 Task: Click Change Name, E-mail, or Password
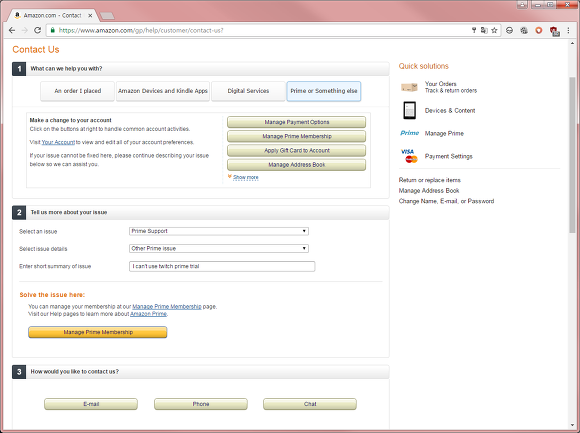tap(446, 201)
